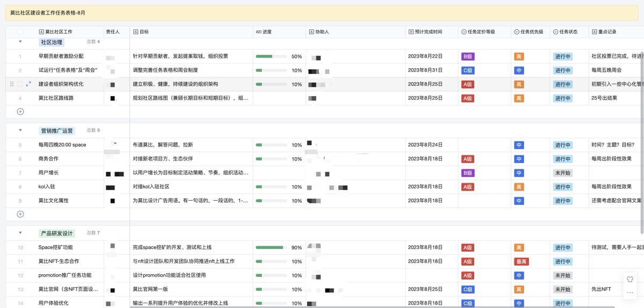The height and width of the screenshot is (308, 644).
Task: Click the progress icon in 进度 header
Action: point(258,32)
